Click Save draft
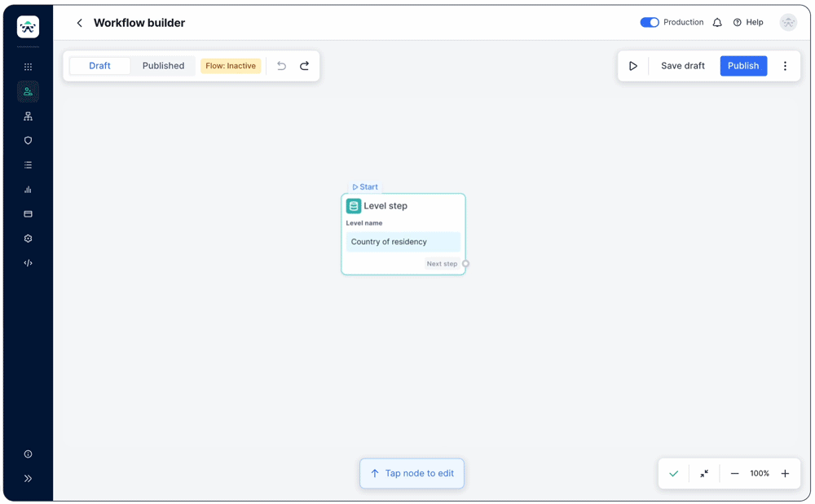Viewport: 815px width, 504px height. (x=682, y=66)
